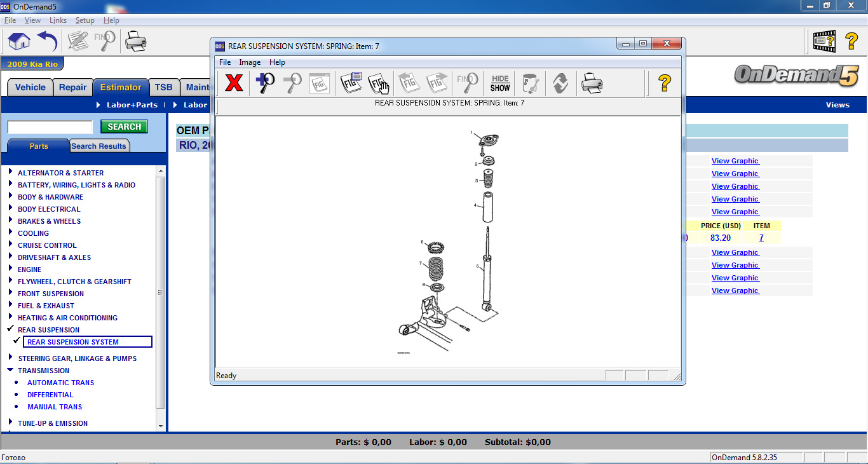Focus the parts search text field
The image size is (868, 464).
coord(50,126)
